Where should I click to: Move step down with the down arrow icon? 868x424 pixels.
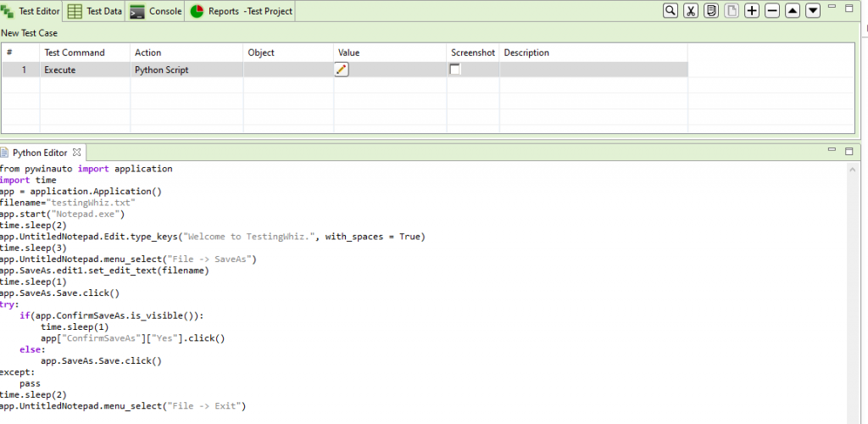point(813,10)
